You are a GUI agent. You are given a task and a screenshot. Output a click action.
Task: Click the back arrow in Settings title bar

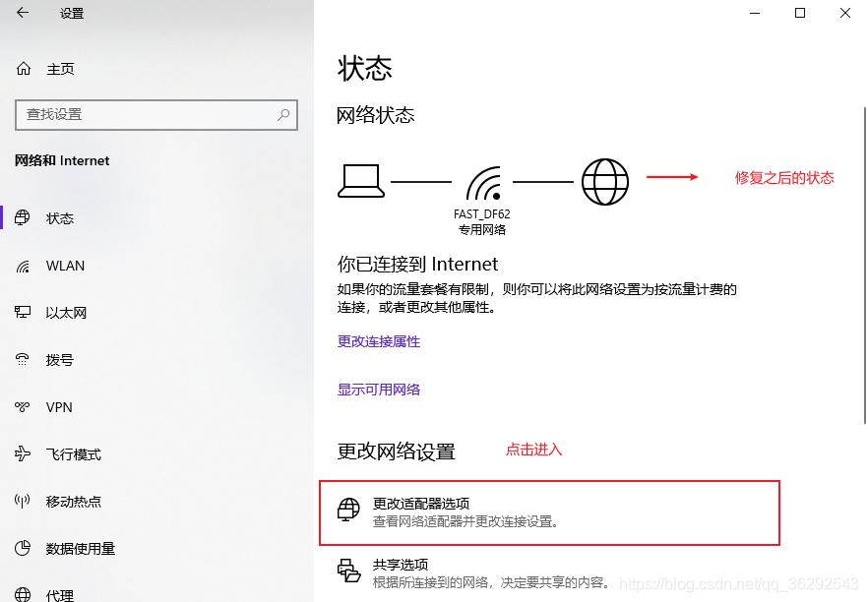(22, 13)
